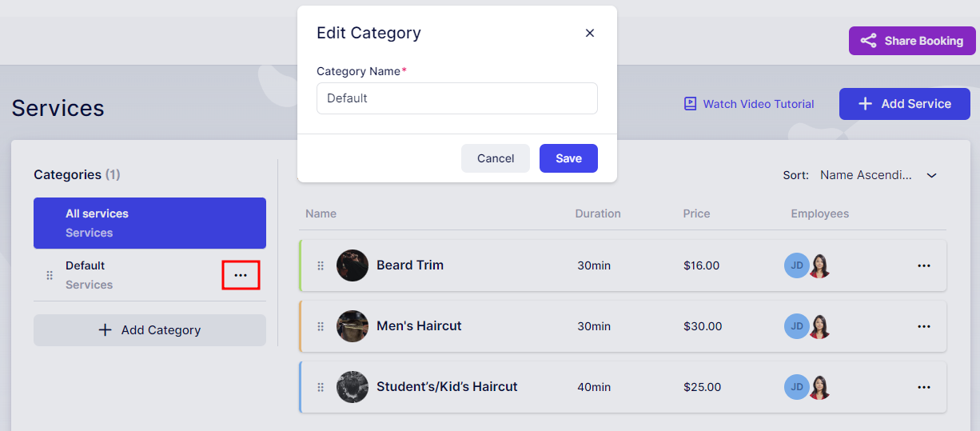Click drag handle beside Default category
The height and width of the screenshot is (431, 980).
click(x=50, y=275)
